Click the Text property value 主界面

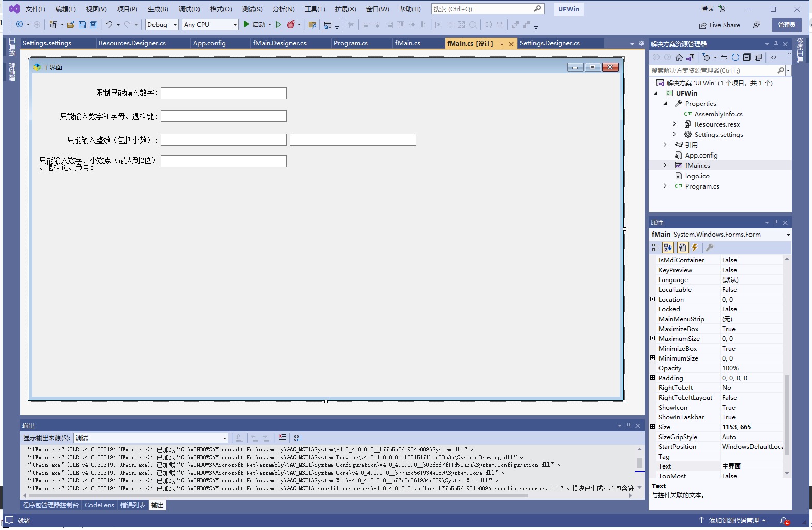coord(731,466)
